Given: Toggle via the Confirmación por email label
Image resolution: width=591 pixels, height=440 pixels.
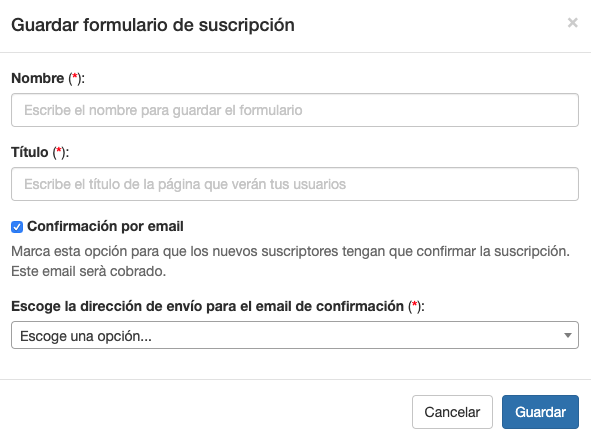Looking at the screenshot, I should [x=105, y=226].
